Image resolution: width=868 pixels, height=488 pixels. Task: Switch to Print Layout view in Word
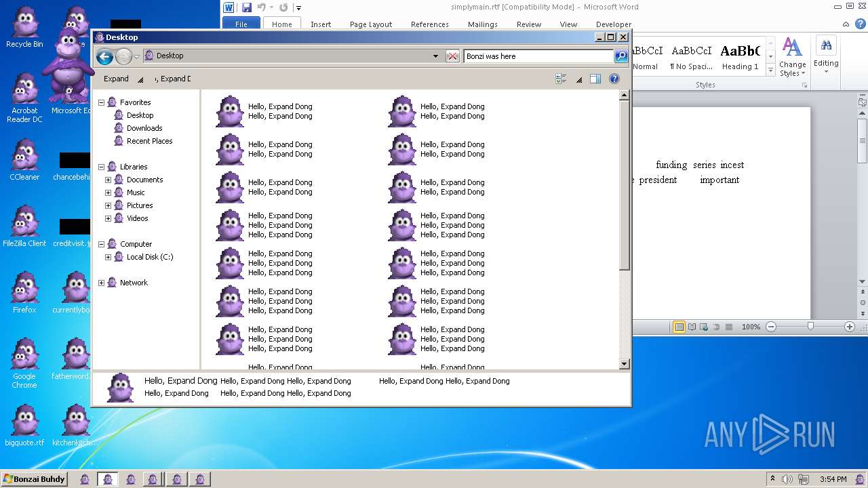click(679, 327)
